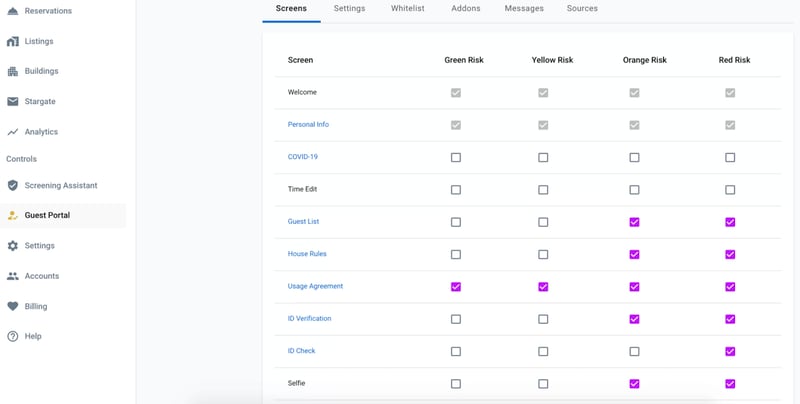Image resolution: width=800 pixels, height=404 pixels.
Task: Open Help question mark icon
Action: point(13,336)
